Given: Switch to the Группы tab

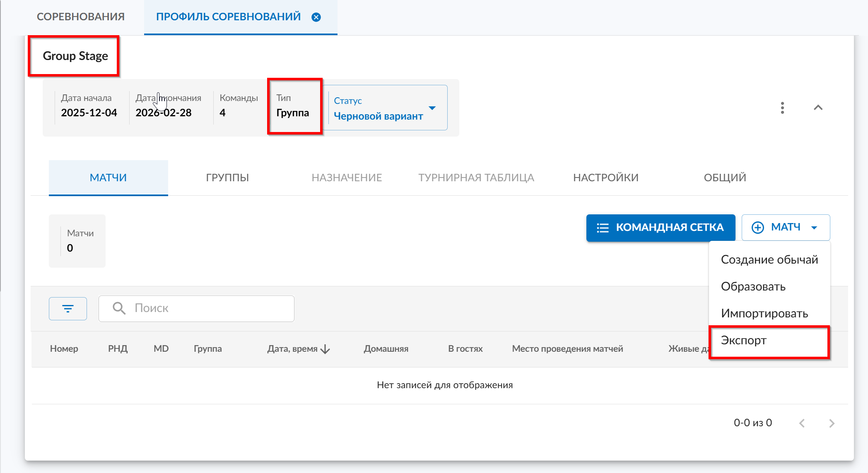Looking at the screenshot, I should coord(227,178).
